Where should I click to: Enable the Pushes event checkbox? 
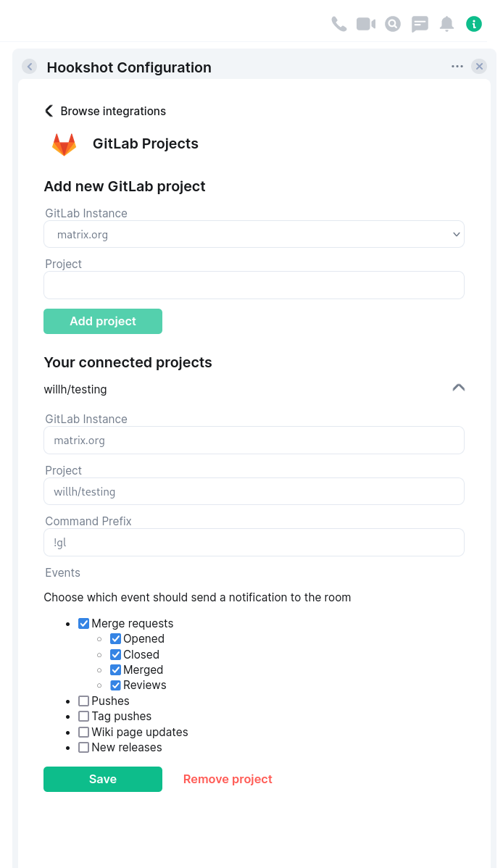coord(84,701)
